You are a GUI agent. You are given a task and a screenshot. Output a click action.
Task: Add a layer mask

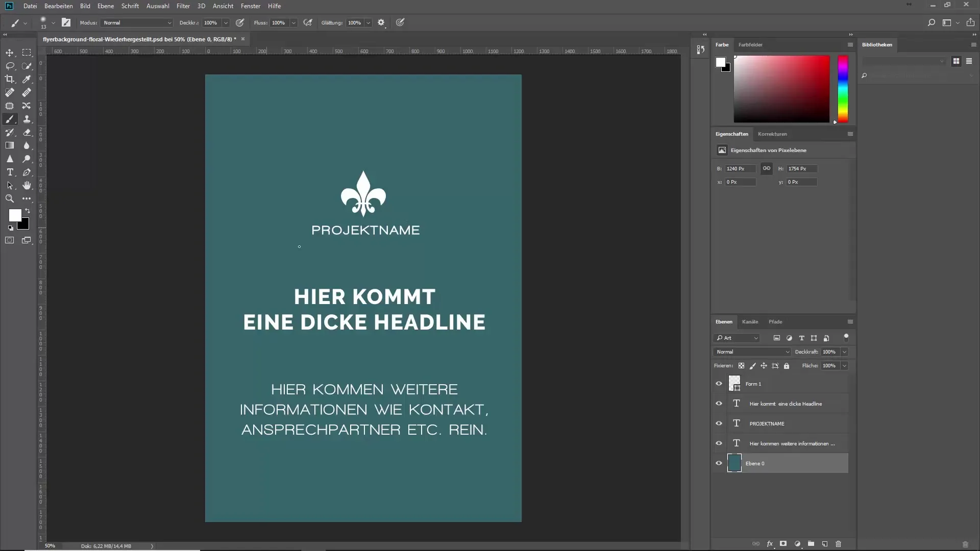783,544
